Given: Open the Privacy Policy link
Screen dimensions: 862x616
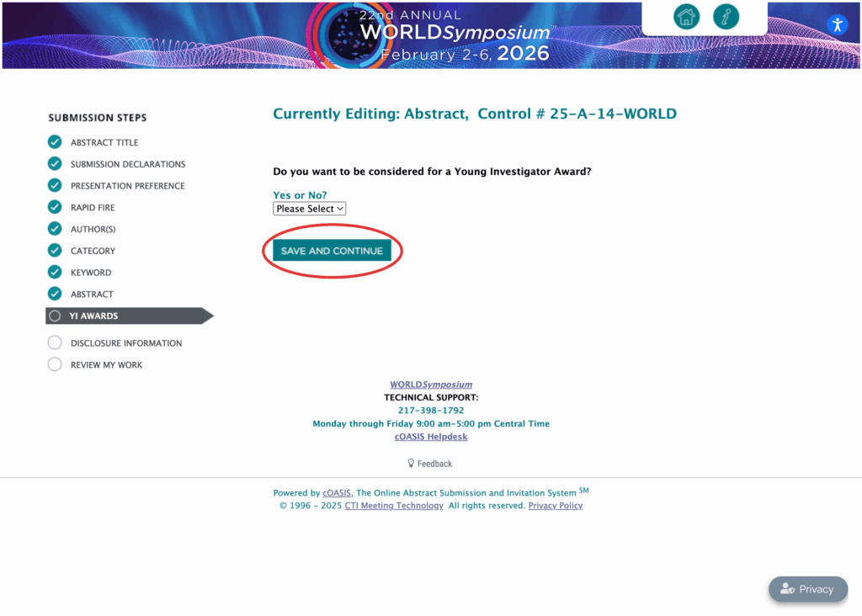Looking at the screenshot, I should (x=556, y=506).
